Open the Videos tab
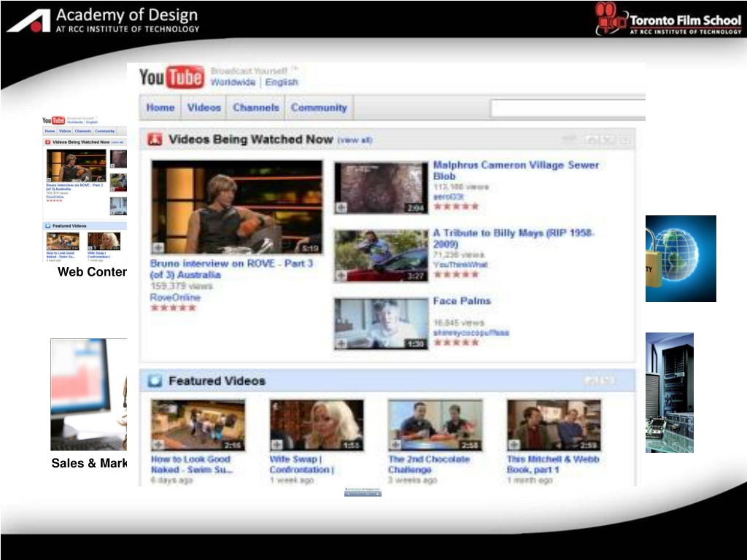747x560 pixels. pos(204,108)
